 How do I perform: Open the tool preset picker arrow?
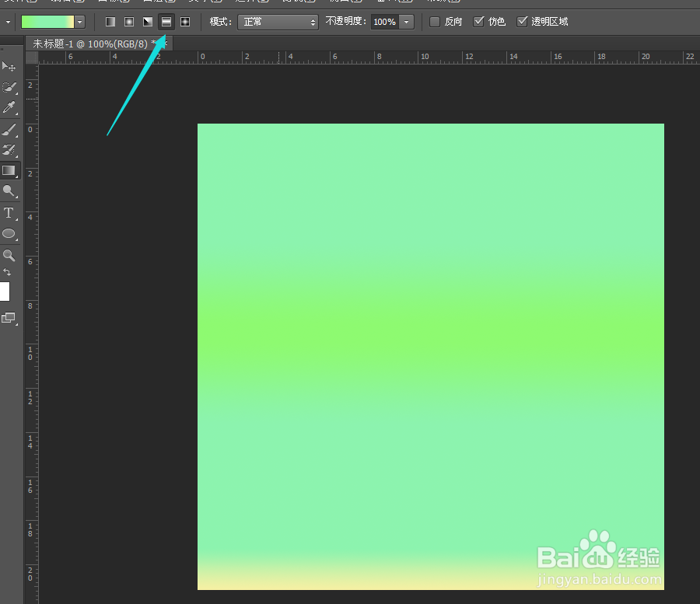(8, 22)
